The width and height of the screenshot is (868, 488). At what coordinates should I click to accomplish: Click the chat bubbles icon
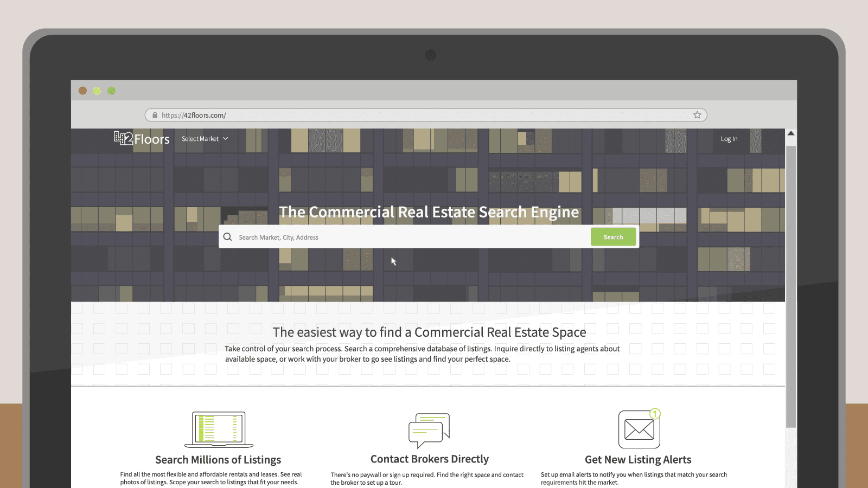coord(429,430)
